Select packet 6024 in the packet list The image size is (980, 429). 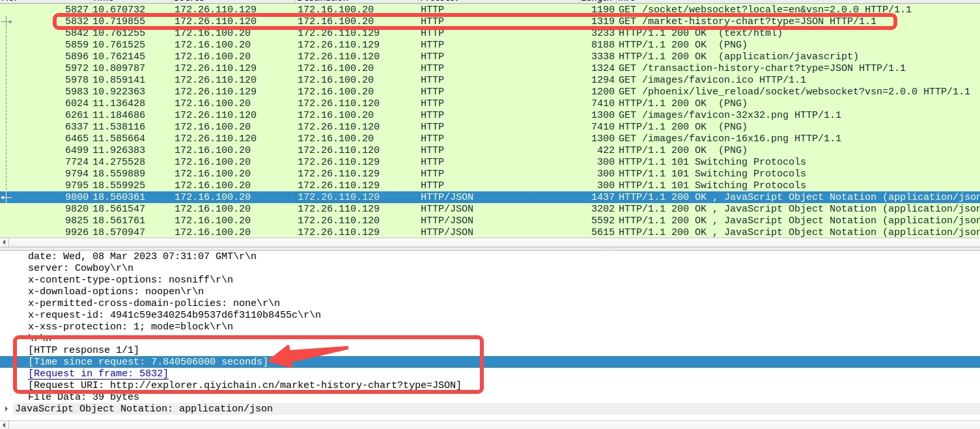(x=260, y=103)
